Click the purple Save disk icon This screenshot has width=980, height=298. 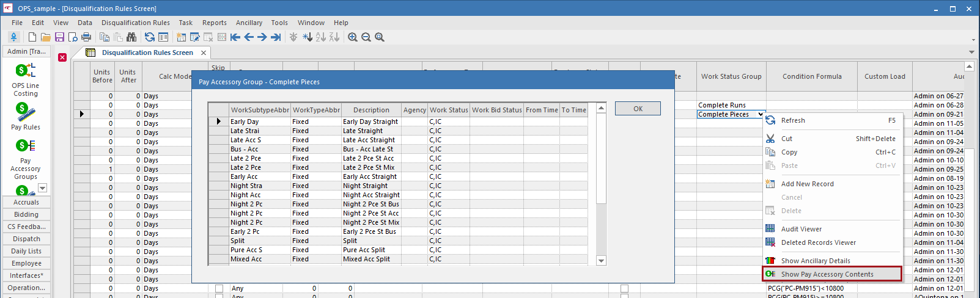tap(59, 37)
